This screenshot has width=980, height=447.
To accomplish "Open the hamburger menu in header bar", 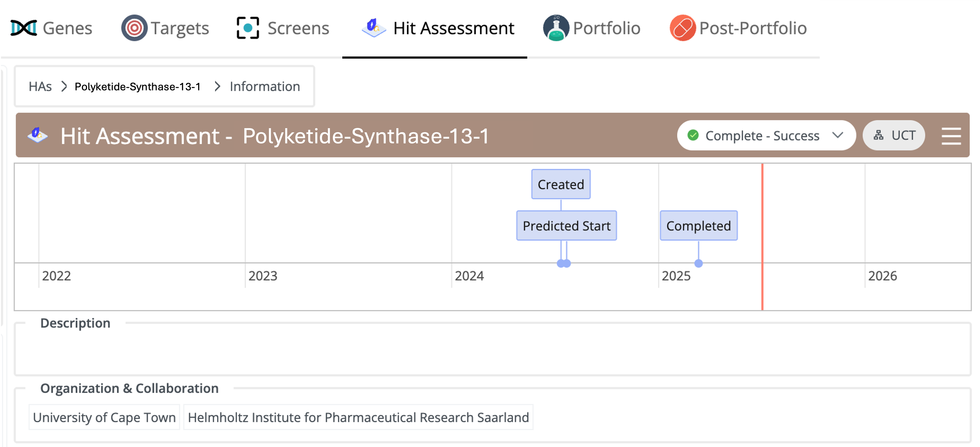I will tap(951, 136).
